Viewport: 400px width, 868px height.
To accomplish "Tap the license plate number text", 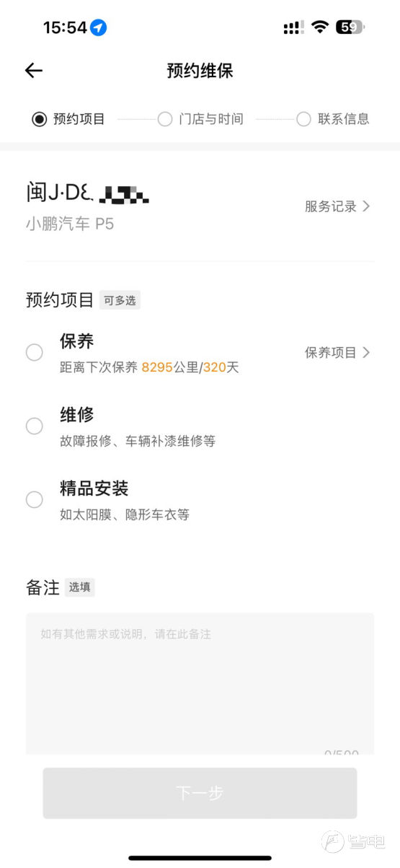I will click(x=88, y=193).
